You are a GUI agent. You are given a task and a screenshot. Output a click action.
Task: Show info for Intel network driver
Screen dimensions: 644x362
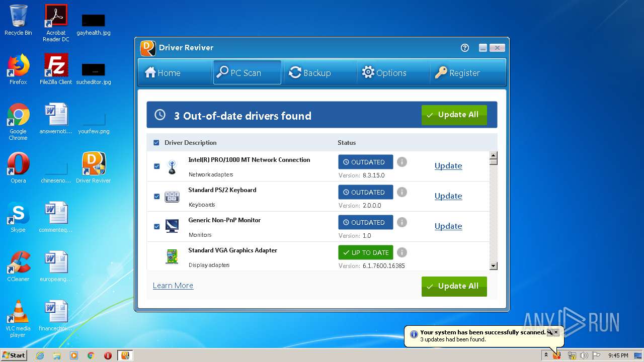[x=401, y=162]
